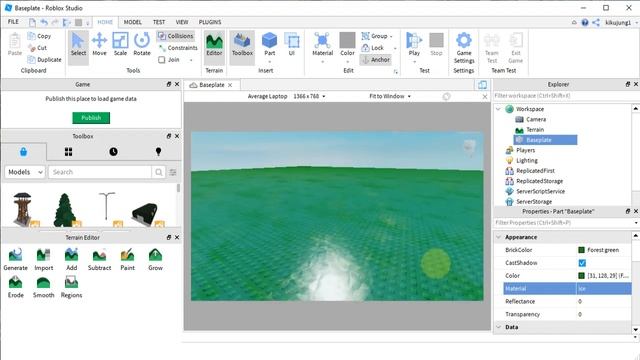Screen dimensions: 640x360
Task: Click the Cut button
Action: pos(38,48)
